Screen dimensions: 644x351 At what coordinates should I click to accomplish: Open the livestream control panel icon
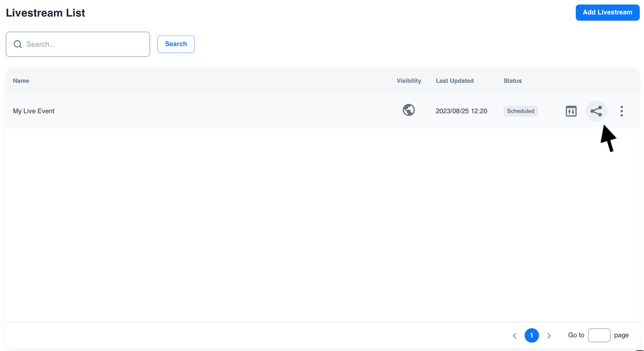tap(571, 111)
